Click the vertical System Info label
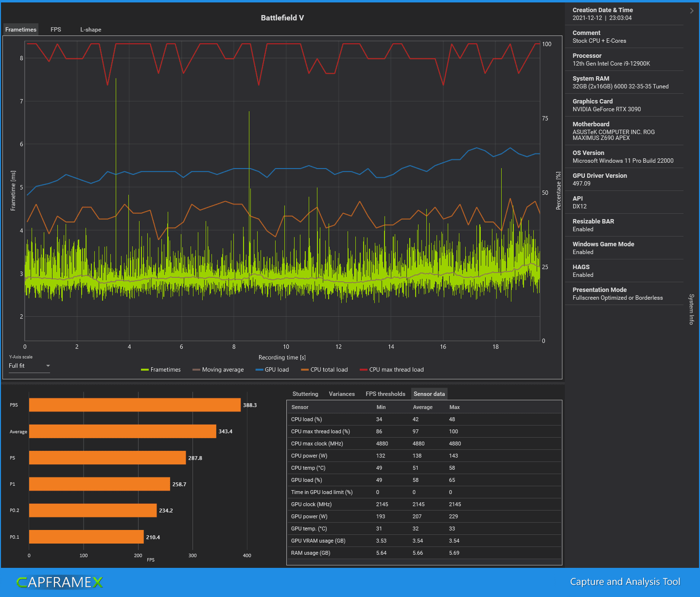 (691, 309)
